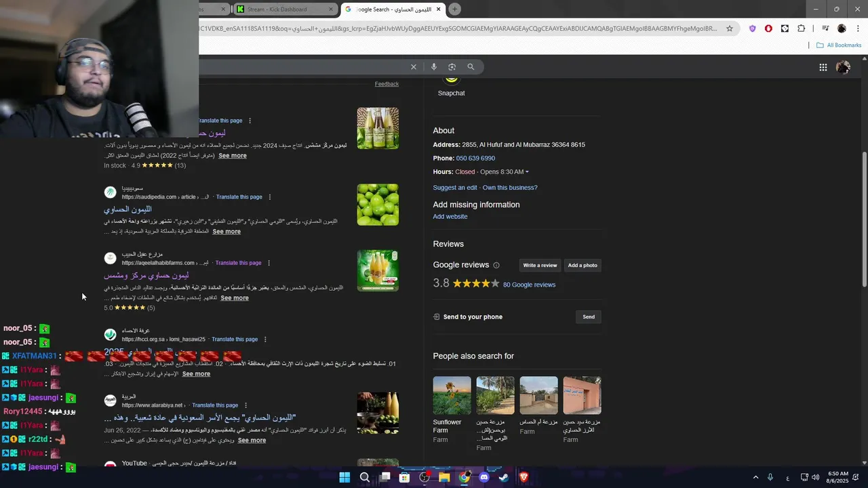
Task: Click Write a review button
Action: point(540,266)
